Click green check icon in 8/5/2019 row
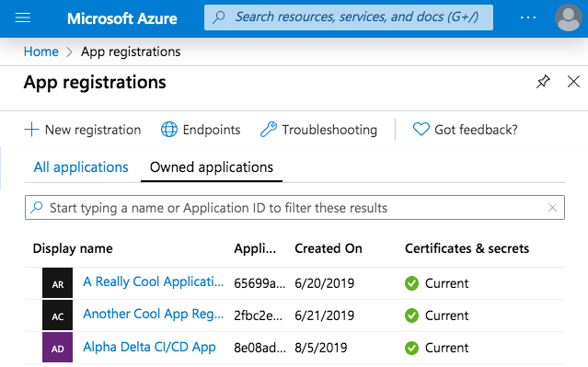Screen dimensions: 588x367 click(x=411, y=348)
